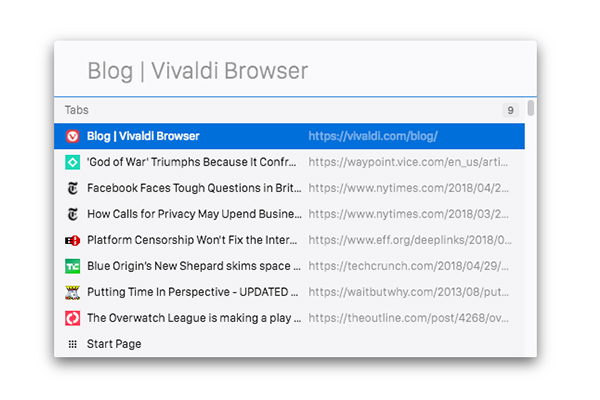The height and width of the screenshot is (400, 600).
Task: Select the Blog | Vivaldi Browser tab entry
Action: (289, 136)
